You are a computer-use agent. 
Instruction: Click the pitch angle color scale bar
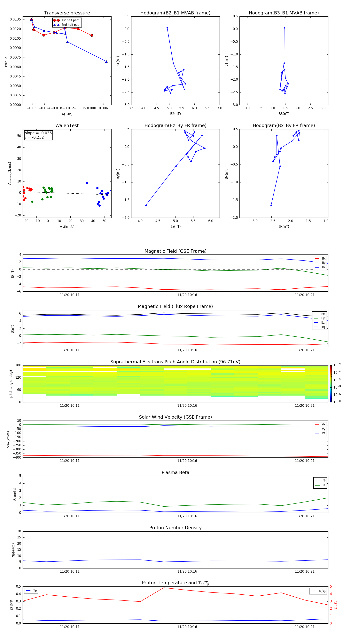[331, 384]
